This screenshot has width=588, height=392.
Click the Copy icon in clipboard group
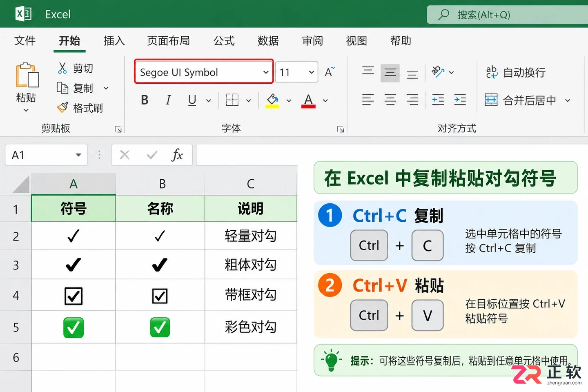(62, 88)
